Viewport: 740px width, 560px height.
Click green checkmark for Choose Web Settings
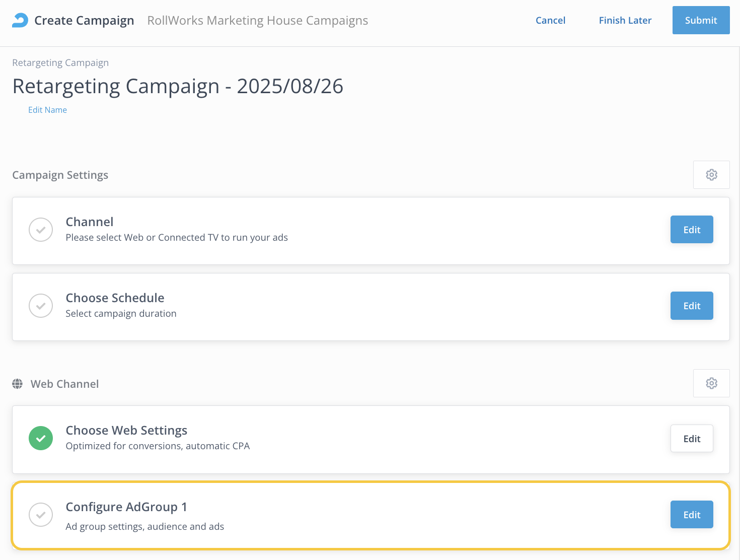point(41,438)
